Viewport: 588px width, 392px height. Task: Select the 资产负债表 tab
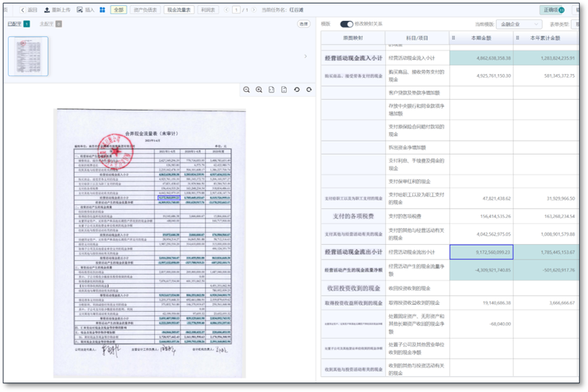pyautogui.click(x=145, y=10)
